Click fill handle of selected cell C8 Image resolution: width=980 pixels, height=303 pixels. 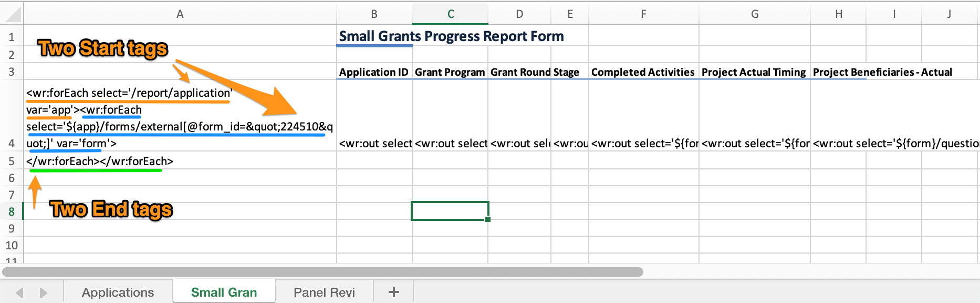pos(488,219)
